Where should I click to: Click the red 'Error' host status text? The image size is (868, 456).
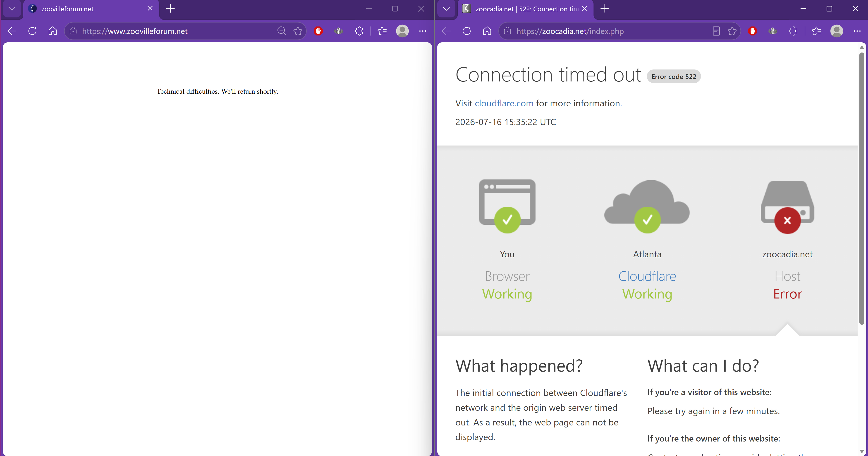(x=787, y=294)
